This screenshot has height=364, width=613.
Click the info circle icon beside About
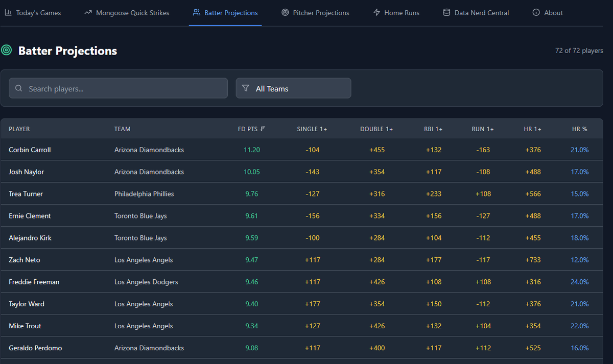click(536, 12)
